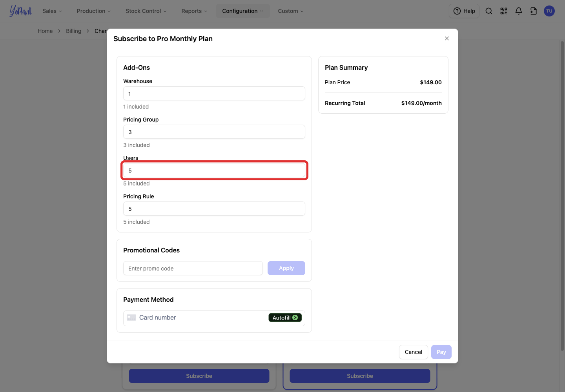Focus the Users quantity field

[214, 170]
